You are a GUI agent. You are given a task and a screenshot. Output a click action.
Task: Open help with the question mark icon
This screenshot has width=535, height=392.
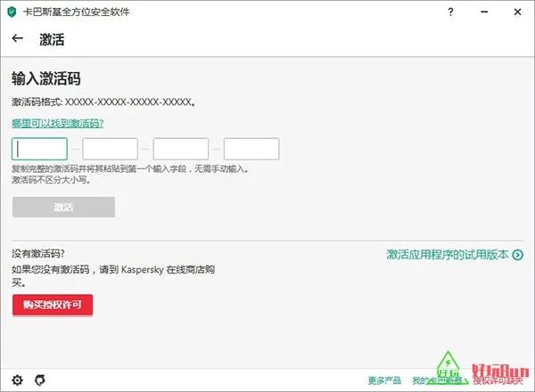coord(450,12)
